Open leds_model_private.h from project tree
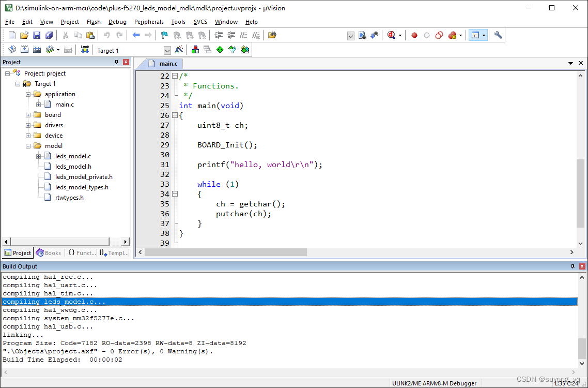The width and height of the screenshot is (588, 388). [84, 177]
